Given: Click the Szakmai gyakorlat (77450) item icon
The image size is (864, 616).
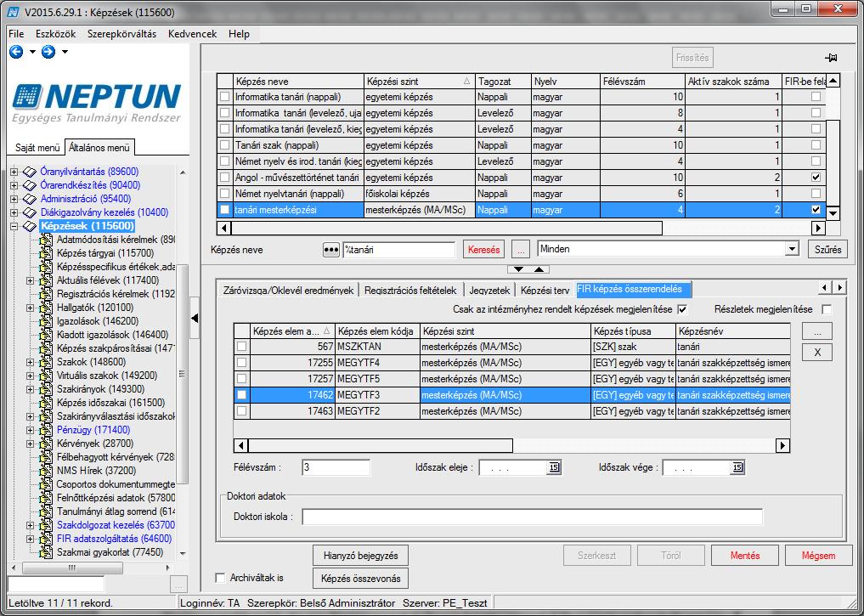Looking at the screenshot, I should tap(46, 552).
